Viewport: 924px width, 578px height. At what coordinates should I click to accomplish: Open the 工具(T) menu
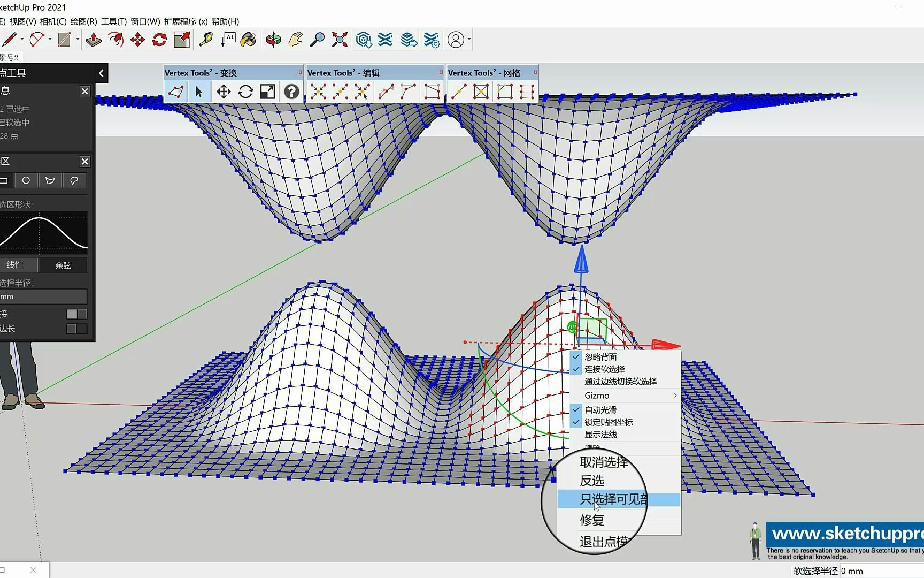114,21
